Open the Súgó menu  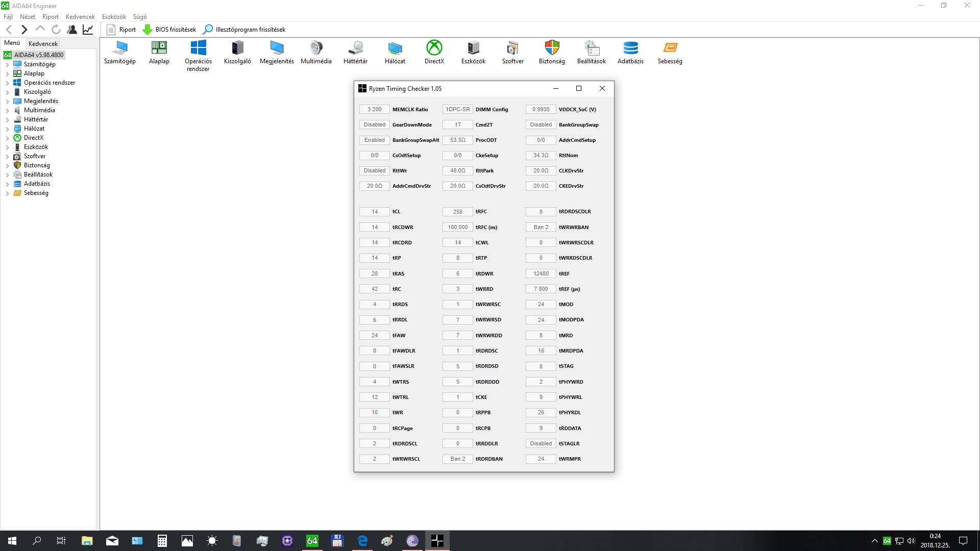(140, 17)
